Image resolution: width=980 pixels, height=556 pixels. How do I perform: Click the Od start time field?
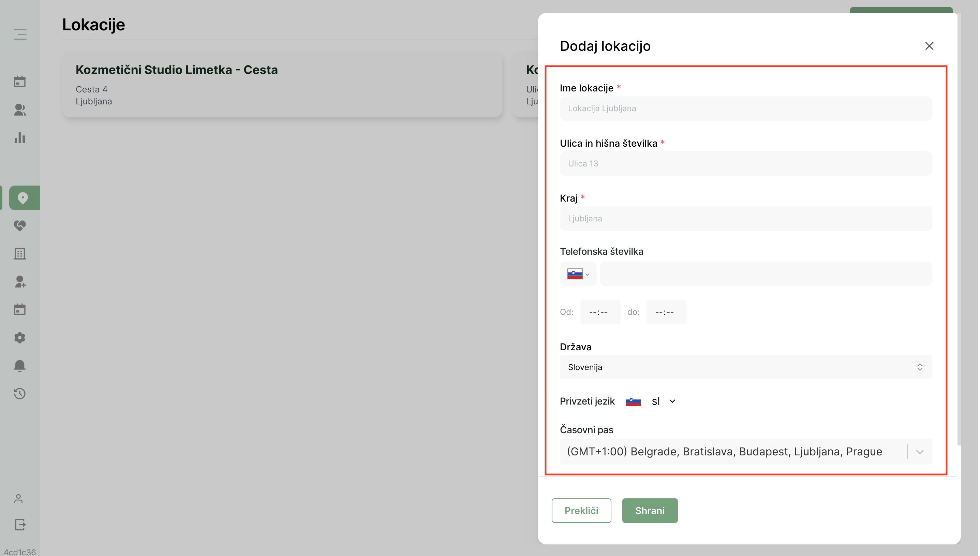(x=600, y=312)
